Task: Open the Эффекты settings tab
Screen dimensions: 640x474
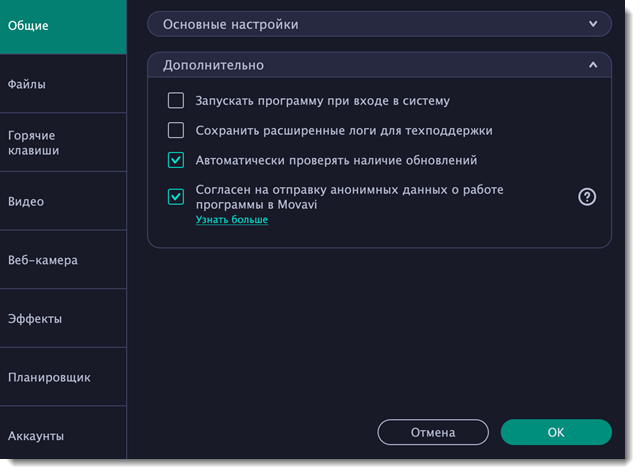Action: [x=63, y=319]
